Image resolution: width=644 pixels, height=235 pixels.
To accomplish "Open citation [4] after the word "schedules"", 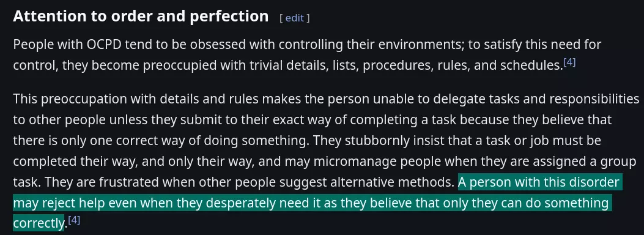I will pyautogui.click(x=569, y=62).
